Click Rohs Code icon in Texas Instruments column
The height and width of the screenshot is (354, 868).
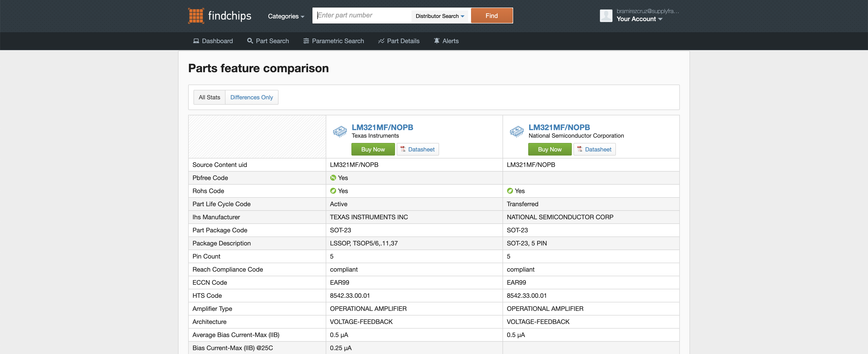(x=333, y=191)
